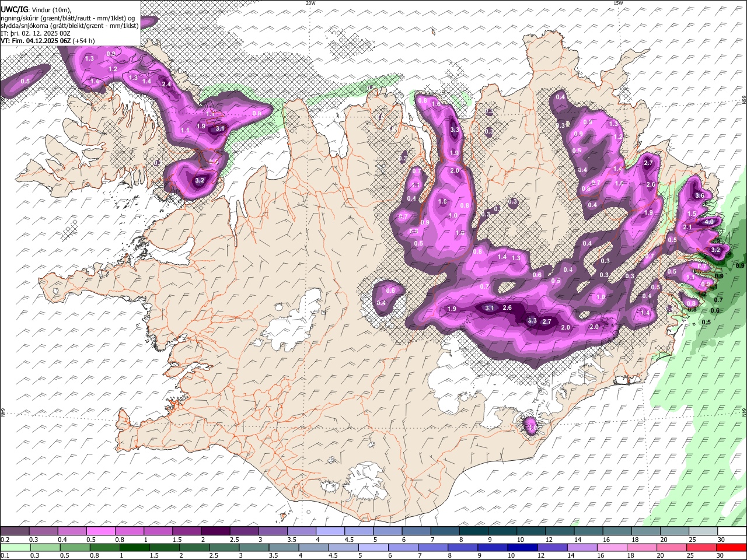Click the bold 'UWC/IG' title text
The image size is (747, 560).
[14, 9]
